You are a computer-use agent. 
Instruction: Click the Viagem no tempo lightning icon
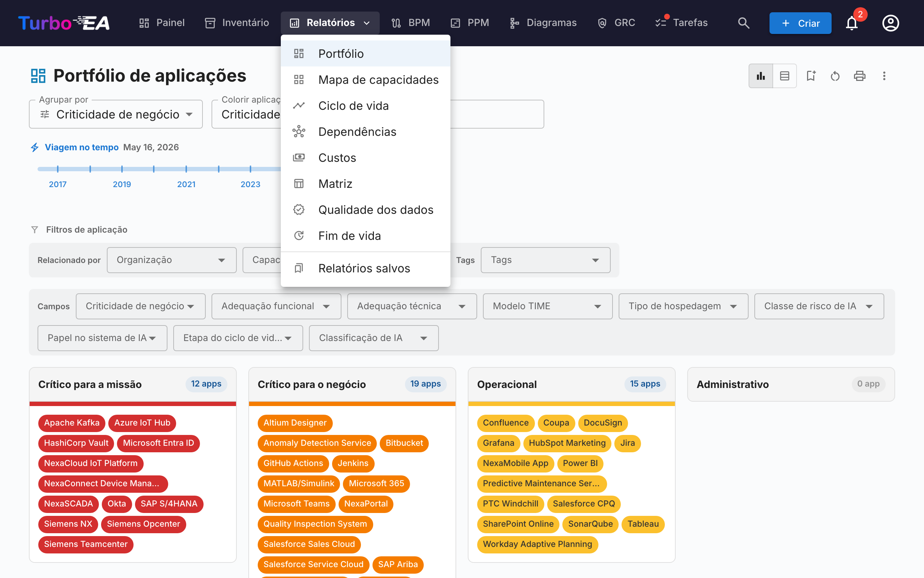(35, 147)
